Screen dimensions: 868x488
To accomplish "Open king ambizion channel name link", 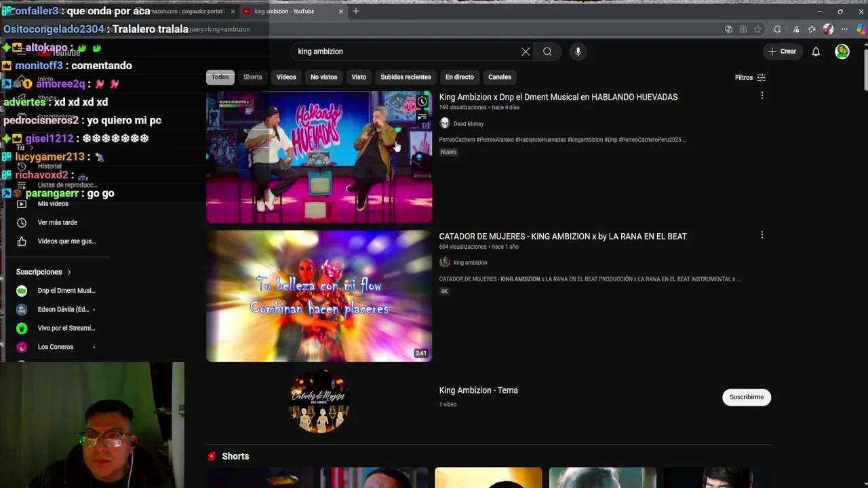I will click(470, 263).
